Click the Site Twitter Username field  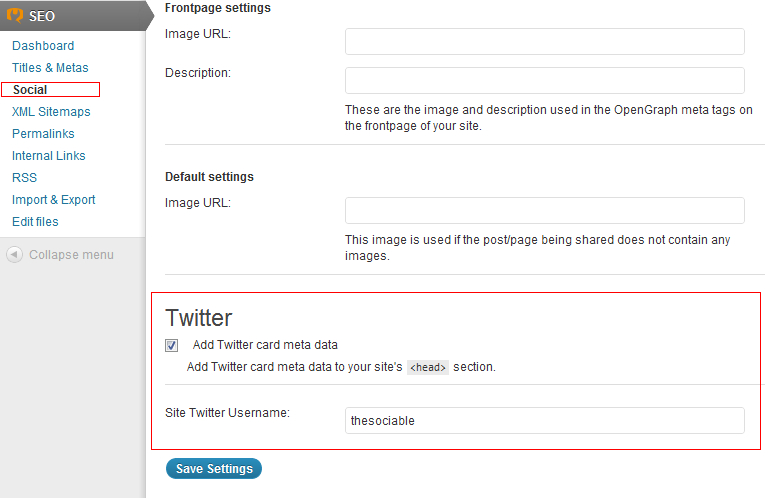[544, 420]
